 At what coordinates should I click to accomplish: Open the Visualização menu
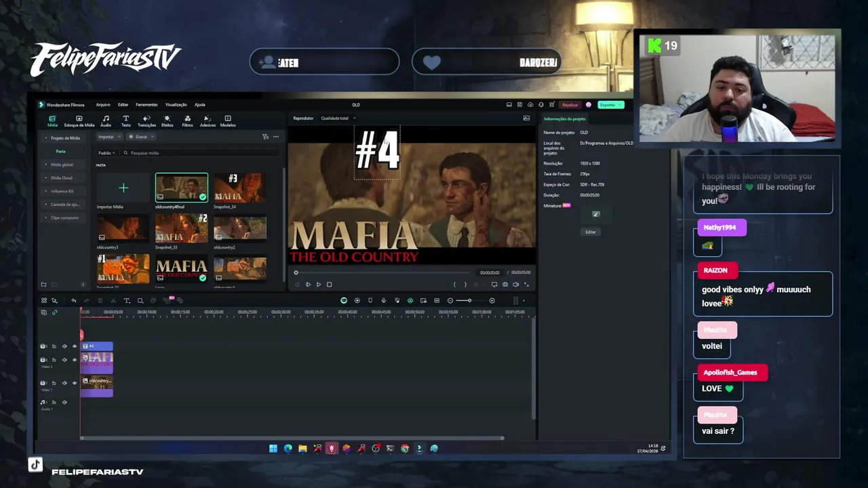click(x=176, y=104)
